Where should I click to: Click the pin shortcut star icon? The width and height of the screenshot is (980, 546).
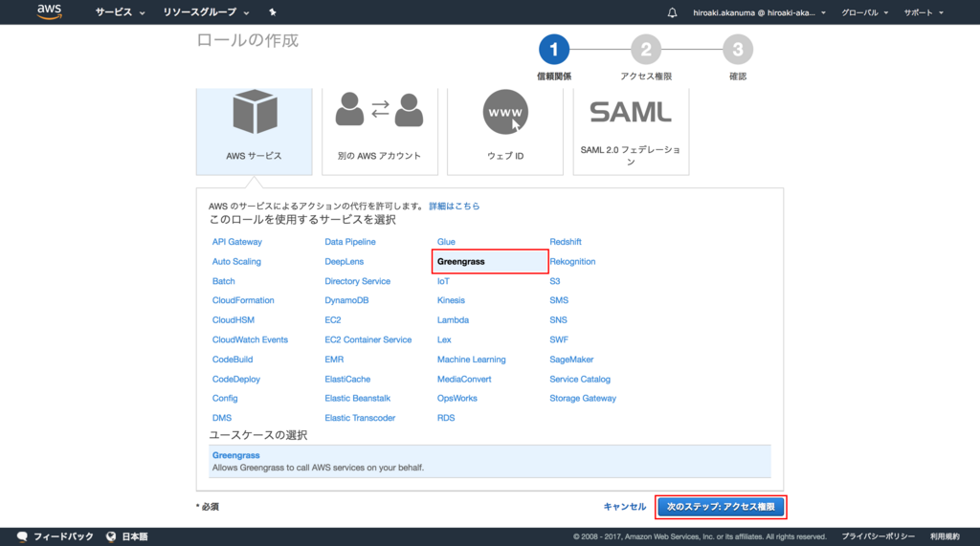click(x=273, y=11)
